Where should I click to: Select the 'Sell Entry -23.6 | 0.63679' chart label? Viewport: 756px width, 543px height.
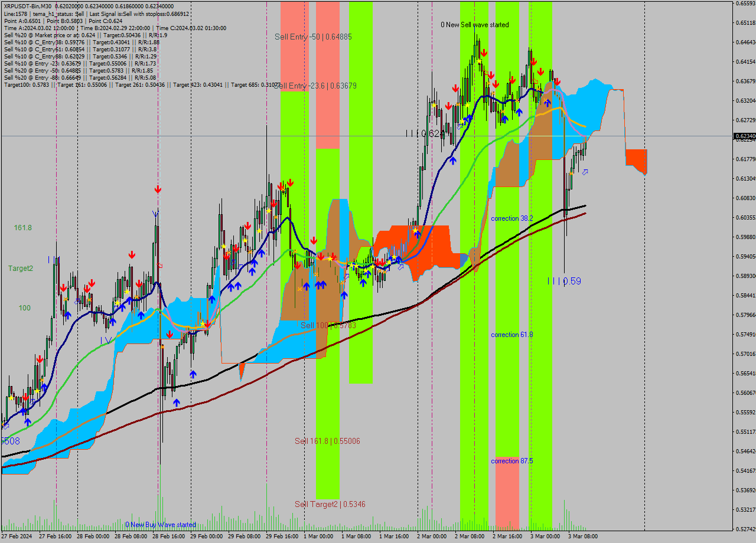pyautogui.click(x=315, y=86)
